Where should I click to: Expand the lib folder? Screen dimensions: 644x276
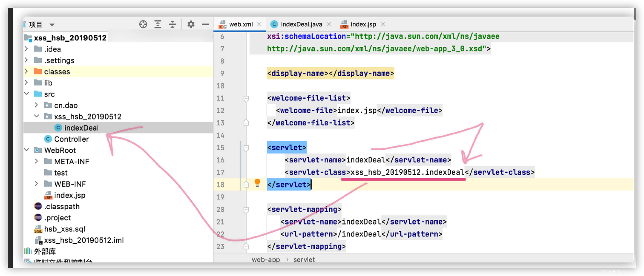tap(26, 82)
